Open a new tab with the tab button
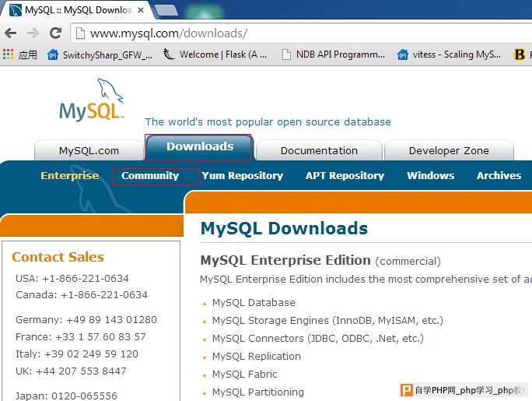532x401 pixels. click(x=166, y=10)
